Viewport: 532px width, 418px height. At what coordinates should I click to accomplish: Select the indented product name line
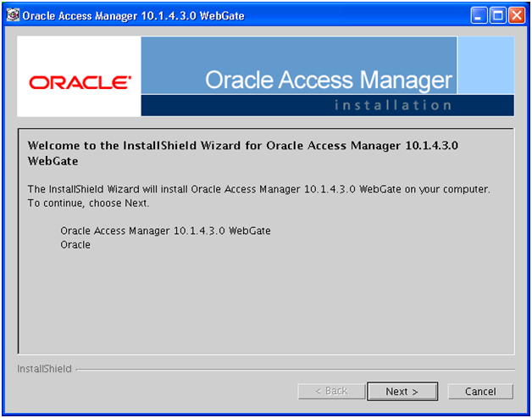165,231
